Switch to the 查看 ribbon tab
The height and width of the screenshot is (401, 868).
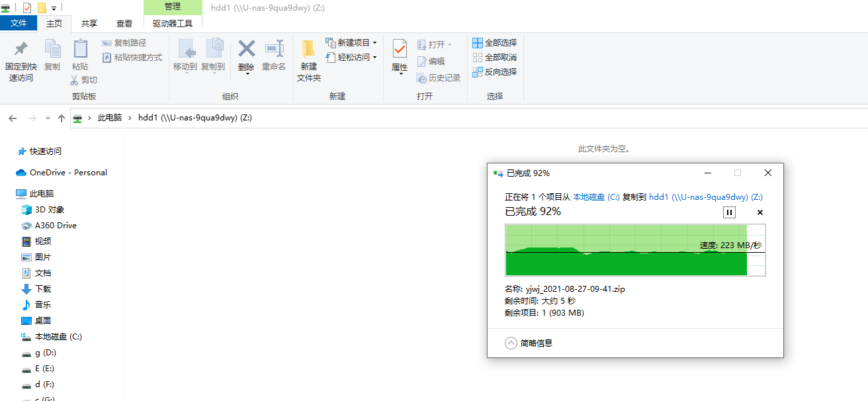[x=124, y=22]
